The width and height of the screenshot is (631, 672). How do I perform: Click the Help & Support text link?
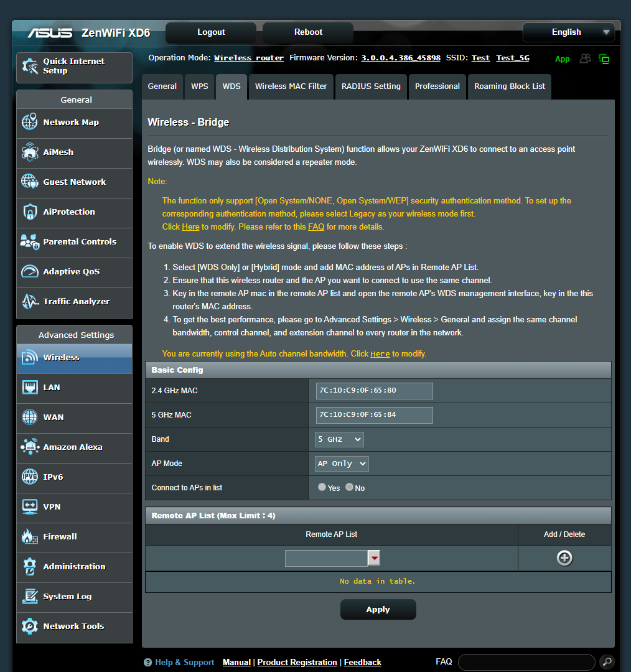(x=184, y=662)
